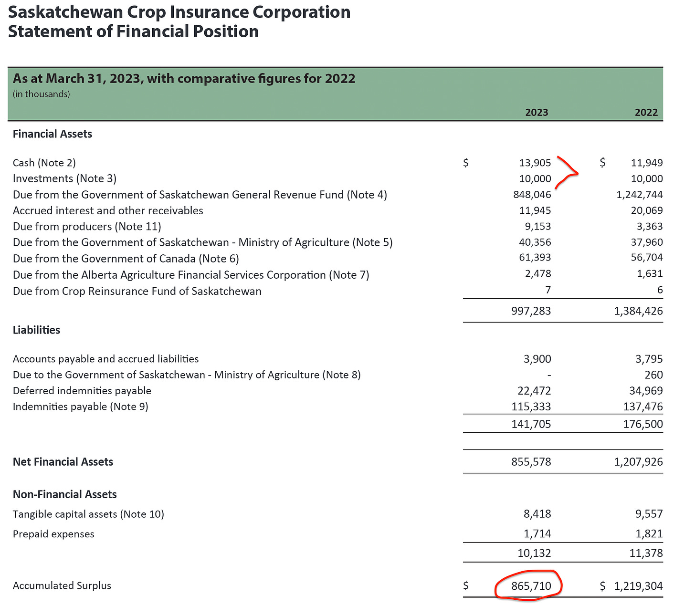
Task: Select the value 2,478
Action: 538,274
